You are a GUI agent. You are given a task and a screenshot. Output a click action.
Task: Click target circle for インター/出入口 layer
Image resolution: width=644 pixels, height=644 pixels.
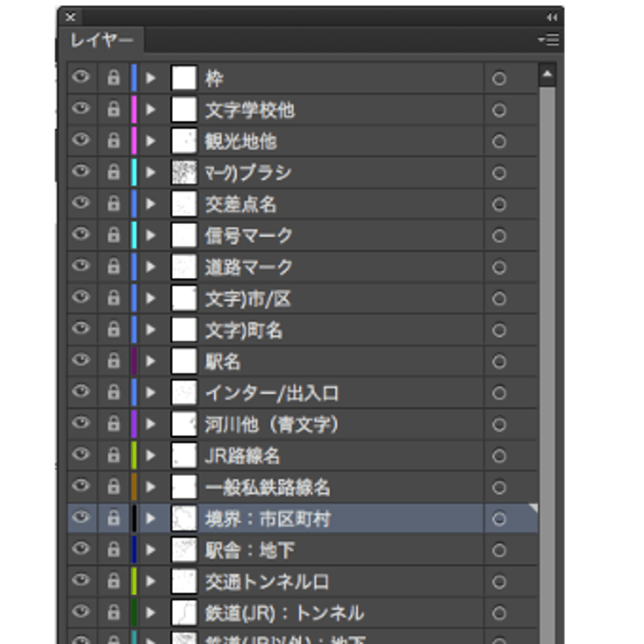(499, 393)
